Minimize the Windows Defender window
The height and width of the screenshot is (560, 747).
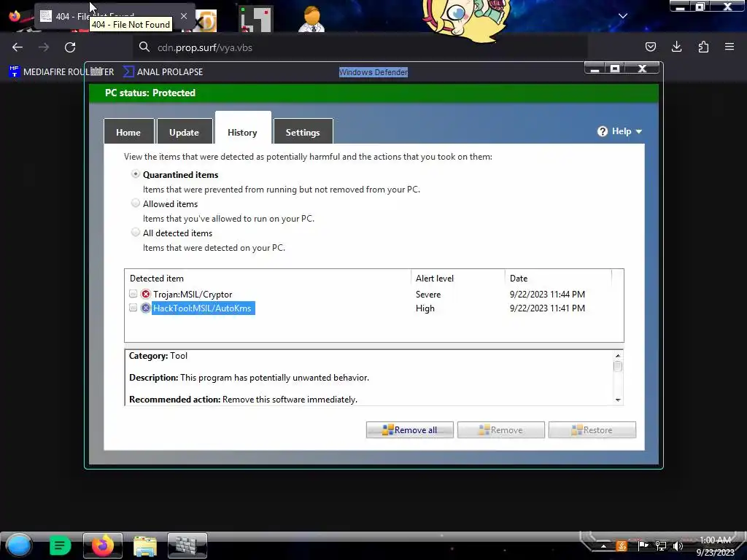point(595,69)
